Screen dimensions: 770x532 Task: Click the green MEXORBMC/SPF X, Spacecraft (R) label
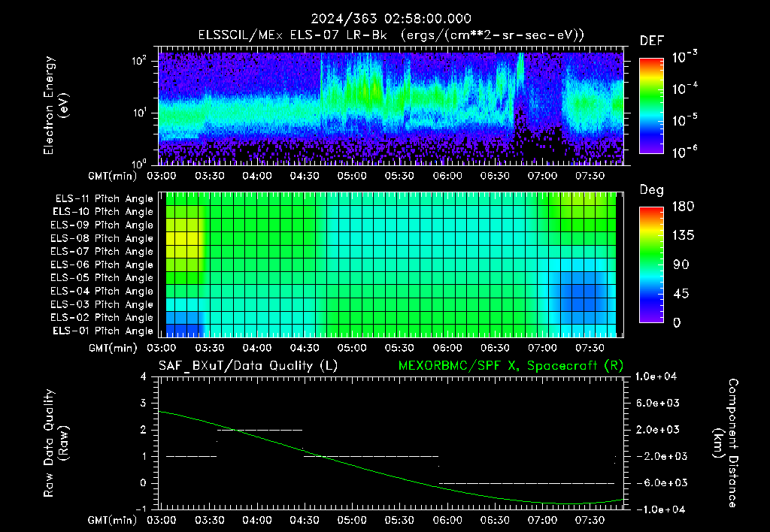[511, 366]
